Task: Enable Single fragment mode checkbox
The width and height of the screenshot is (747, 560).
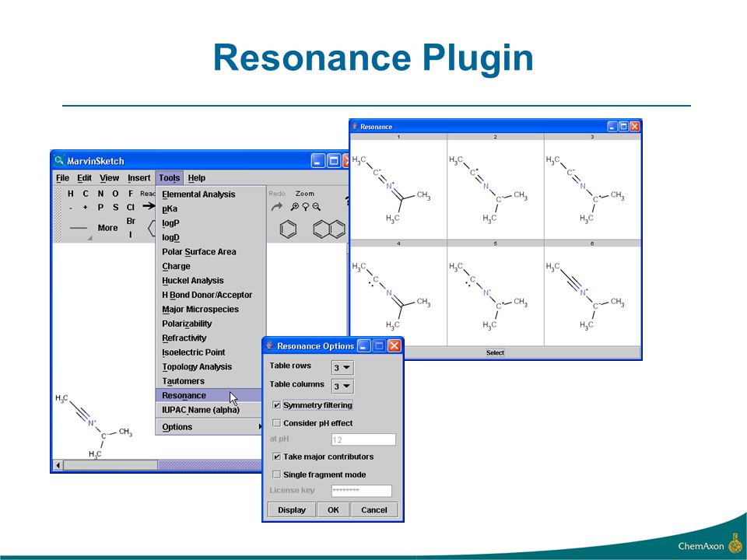Action: pos(276,474)
